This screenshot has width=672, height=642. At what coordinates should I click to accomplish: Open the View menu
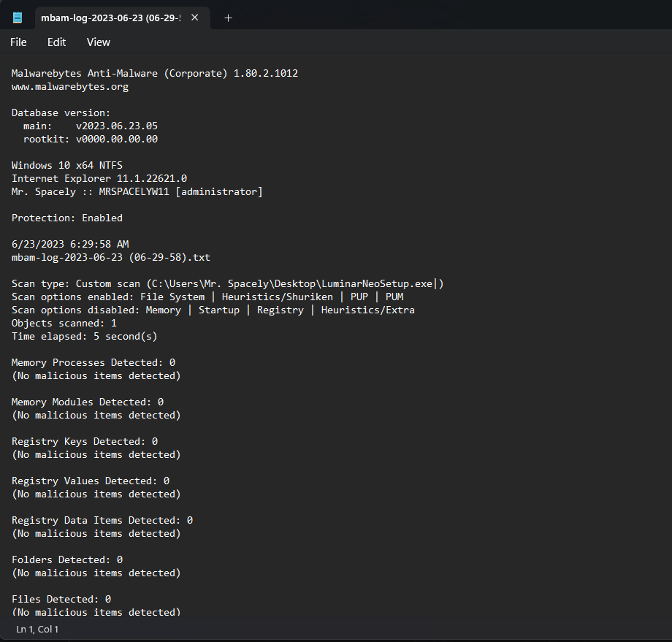99,42
